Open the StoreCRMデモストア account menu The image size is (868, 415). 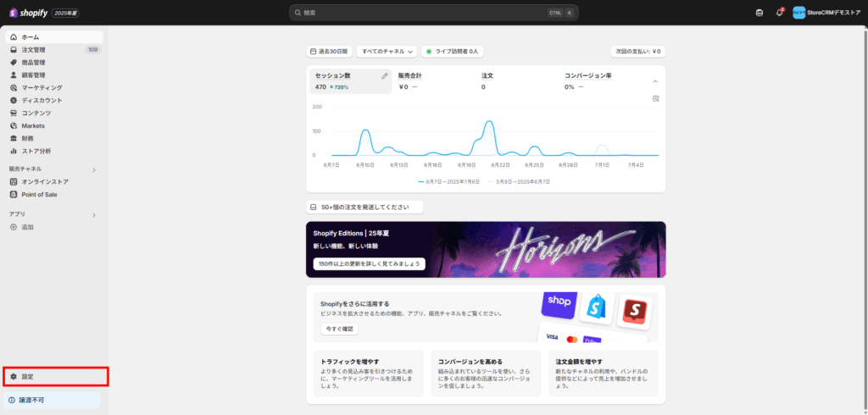click(x=826, y=13)
